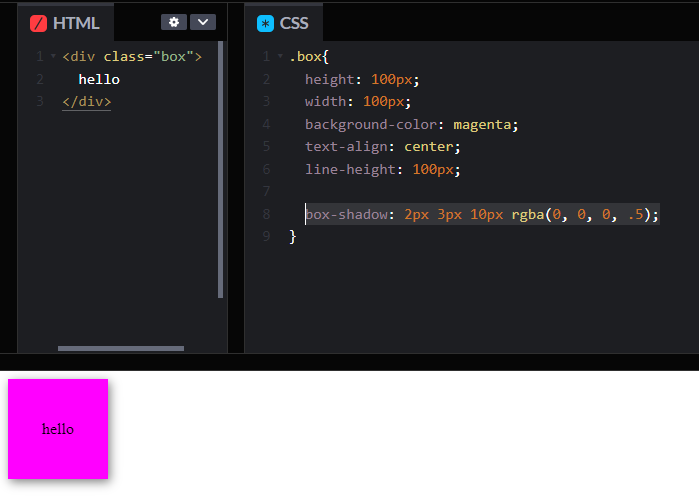The height and width of the screenshot is (504, 699).
Task: Click the hello text in HTML editor
Action: [99, 79]
